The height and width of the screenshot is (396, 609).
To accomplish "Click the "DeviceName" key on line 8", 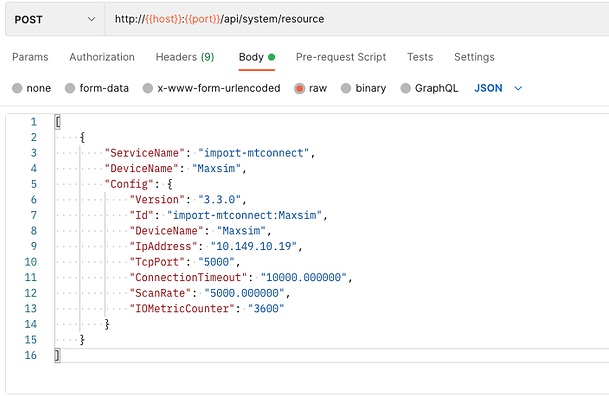I will (166, 231).
